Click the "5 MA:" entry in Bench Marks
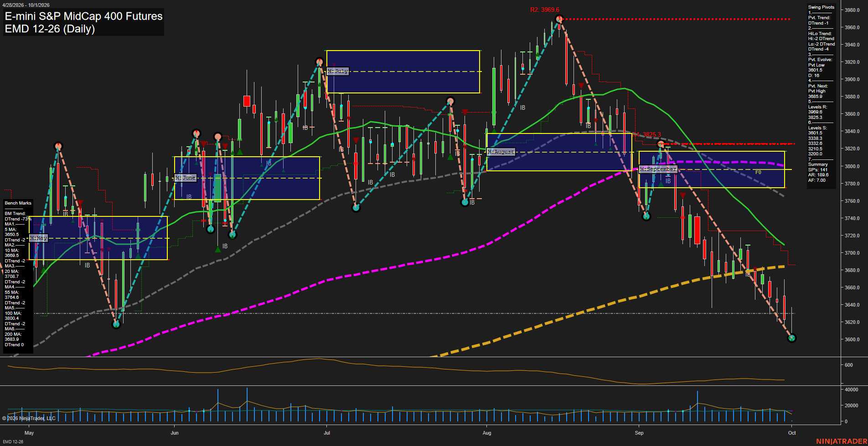868x446 pixels. 11,230
